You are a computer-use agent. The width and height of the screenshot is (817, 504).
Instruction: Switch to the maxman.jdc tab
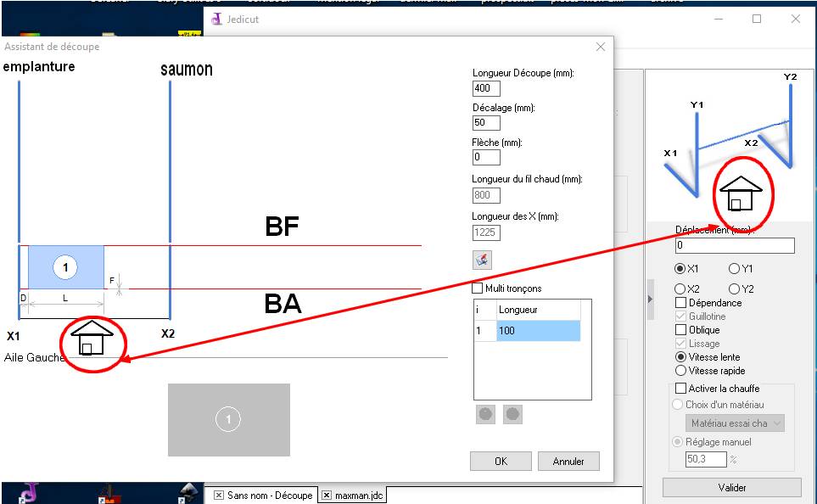coord(358,496)
